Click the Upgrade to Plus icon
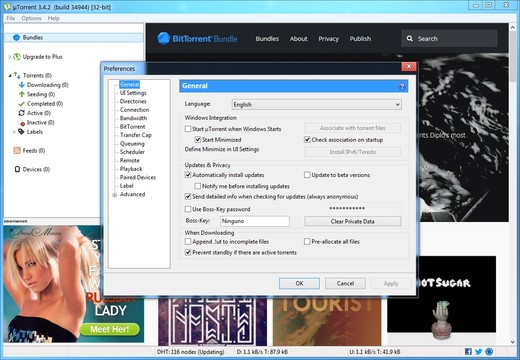The width and height of the screenshot is (520, 360). [17, 57]
